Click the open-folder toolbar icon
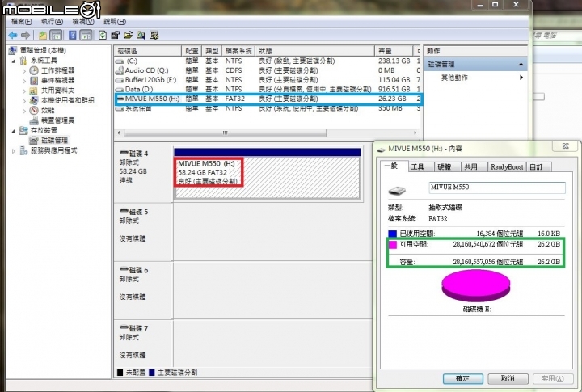The image size is (582, 392). point(128,36)
